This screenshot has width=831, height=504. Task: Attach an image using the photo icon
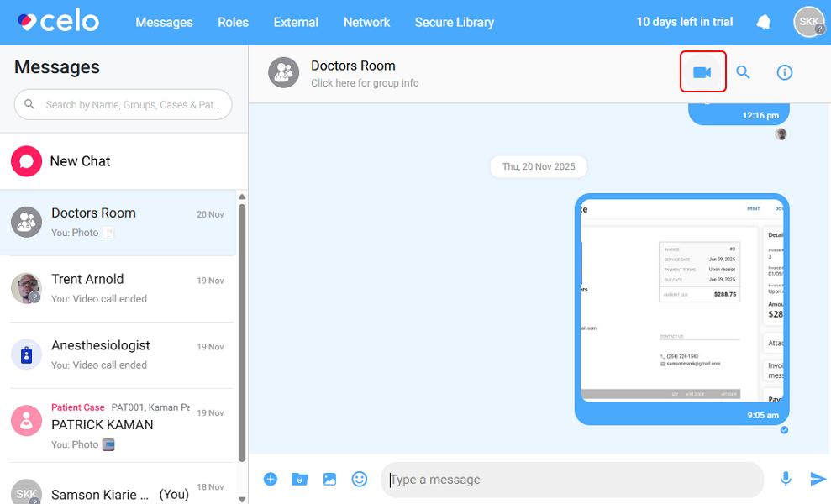pos(329,479)
